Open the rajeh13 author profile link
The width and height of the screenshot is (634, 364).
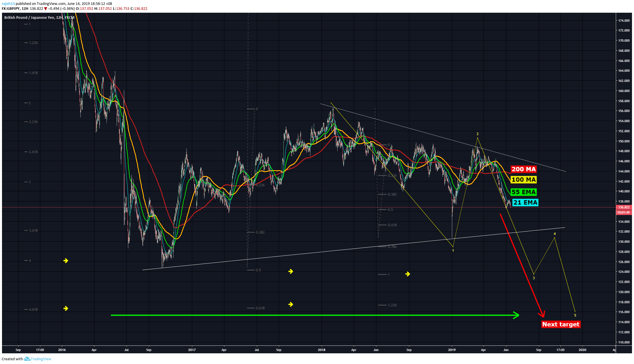(8, 4)
